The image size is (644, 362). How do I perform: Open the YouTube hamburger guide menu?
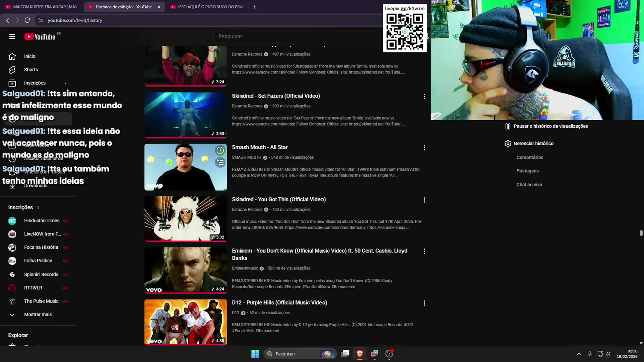tap(12, 36)
